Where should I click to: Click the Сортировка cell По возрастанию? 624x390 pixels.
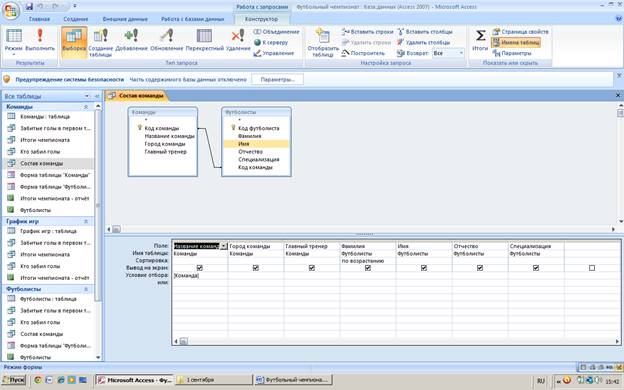(x=368, y=261)
